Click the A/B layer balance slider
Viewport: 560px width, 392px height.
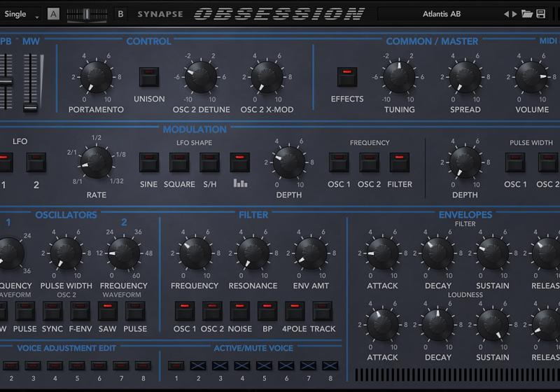pyautogui.click(x=87, y=14)
